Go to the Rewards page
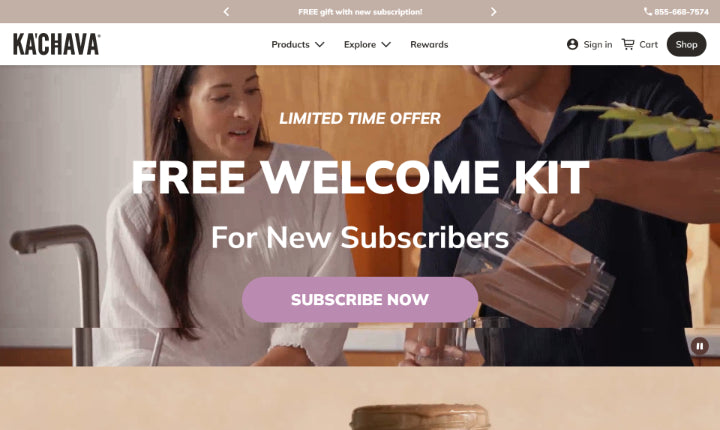Viewport: 720px width, 430px height. coord(429,45)
